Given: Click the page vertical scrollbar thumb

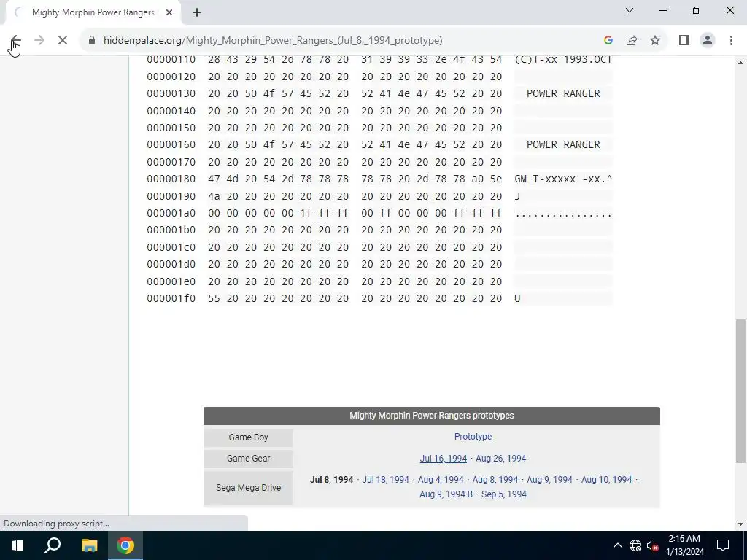Looking at the screenshot, I should tap(740, 391).
